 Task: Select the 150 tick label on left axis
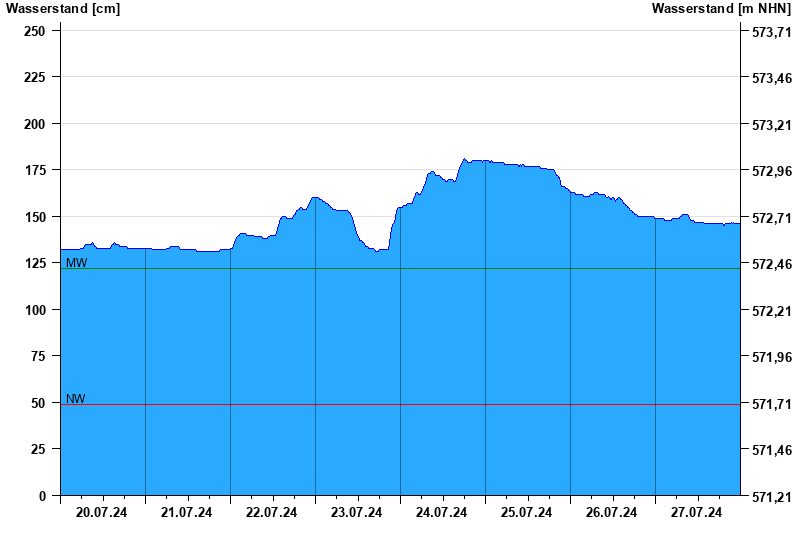[35, 217]
